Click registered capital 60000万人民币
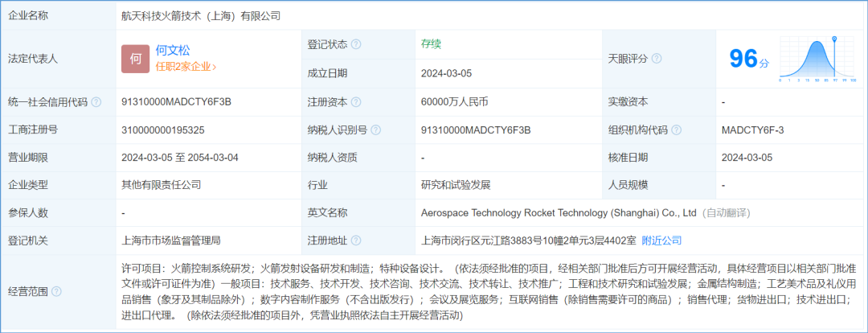 pos(454,102)
